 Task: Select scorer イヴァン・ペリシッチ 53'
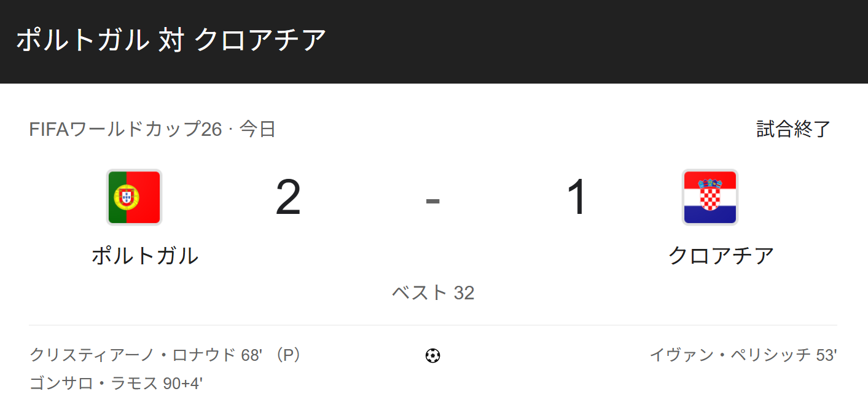coord(743,355)
